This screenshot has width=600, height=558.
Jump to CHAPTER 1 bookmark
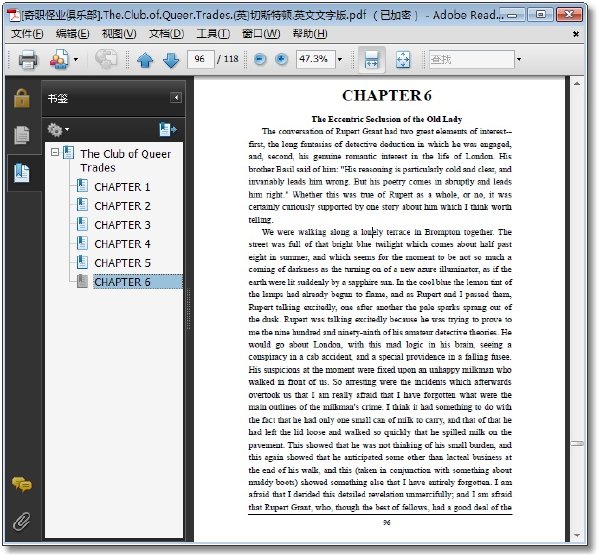pos(122,187)
